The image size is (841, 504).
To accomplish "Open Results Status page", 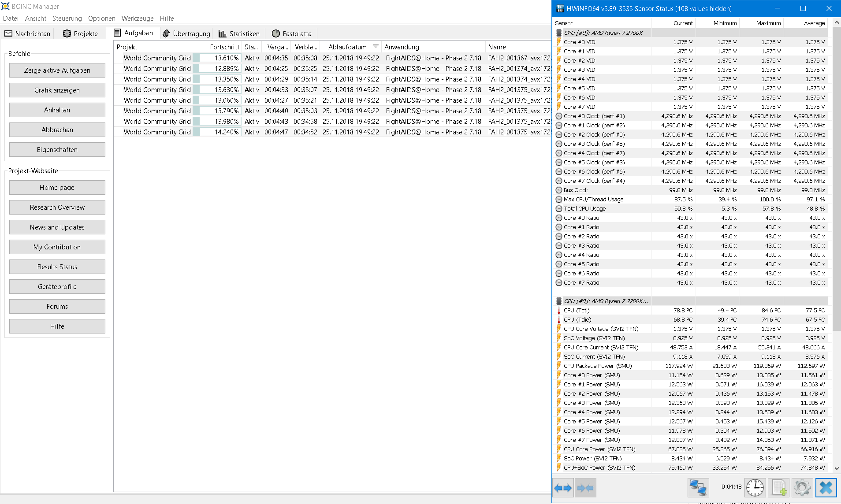I will (x=57, y=267).
